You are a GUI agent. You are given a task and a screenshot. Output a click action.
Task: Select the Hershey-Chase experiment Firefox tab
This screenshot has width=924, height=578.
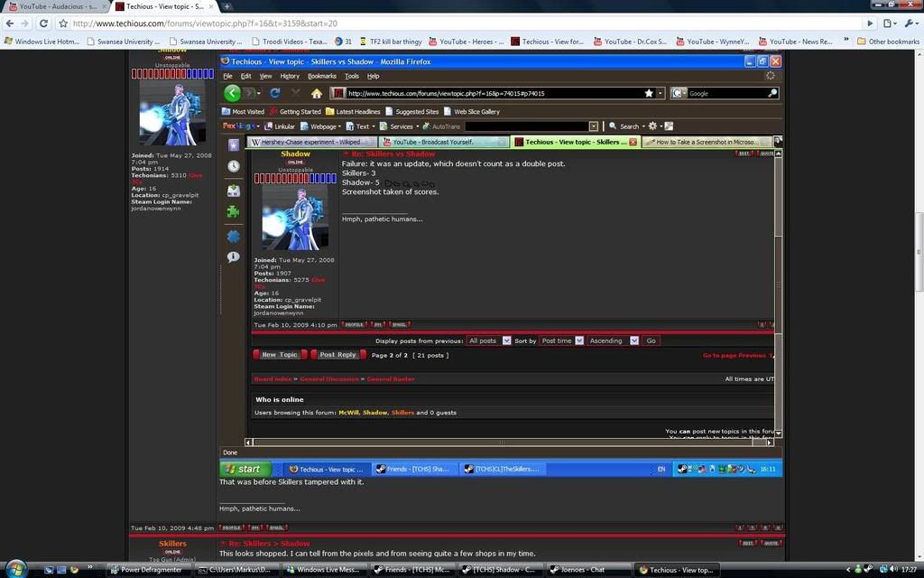(x=312, y=142)
